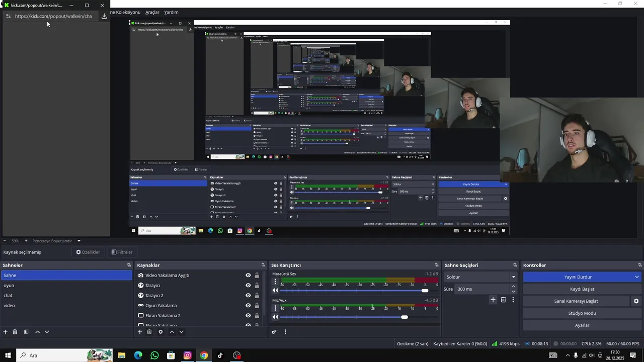Open scene filters icon in Sahneler toolbar
The image size is (644, 362).
tap(26, 332)
